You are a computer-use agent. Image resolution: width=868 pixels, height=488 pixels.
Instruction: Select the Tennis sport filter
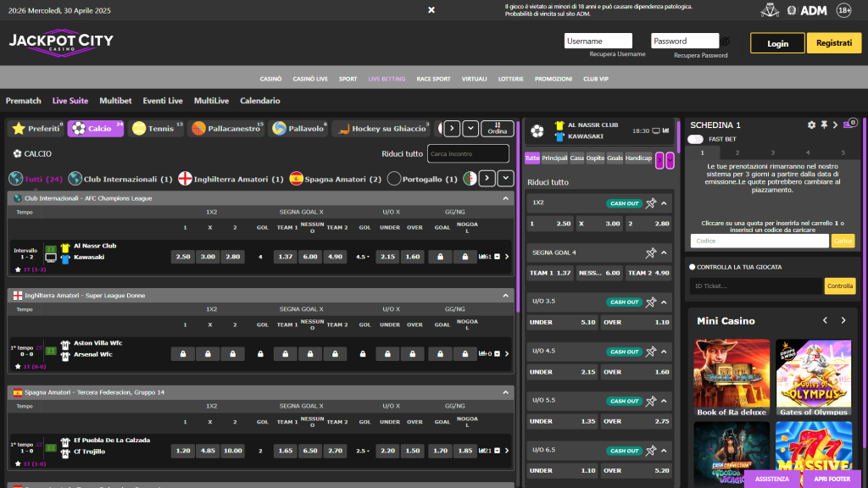pos(156,129)
